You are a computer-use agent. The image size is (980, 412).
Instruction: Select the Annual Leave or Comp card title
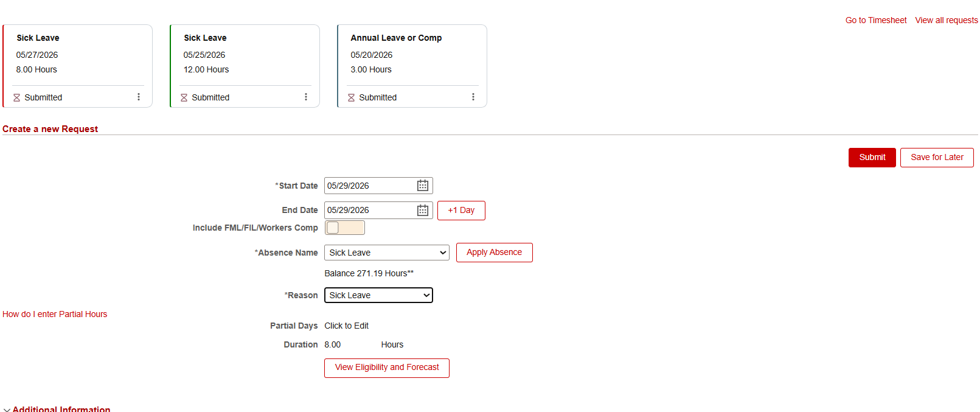[x=396, y=38]
